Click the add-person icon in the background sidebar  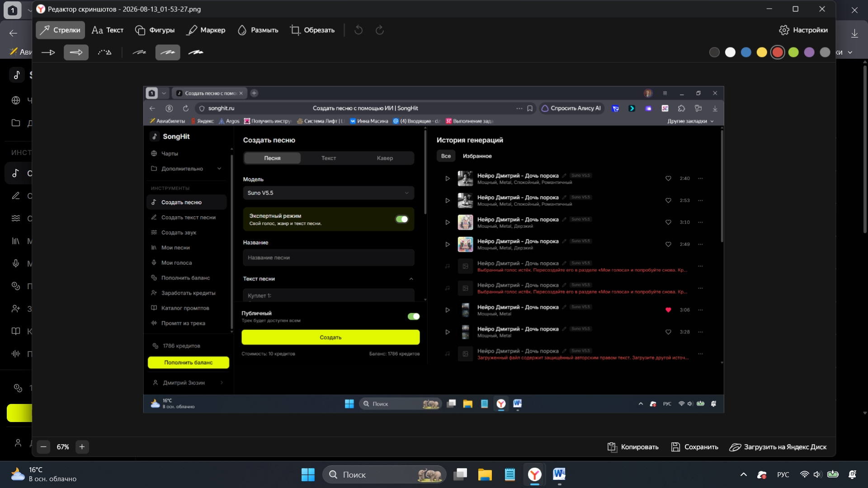point(16,309)
